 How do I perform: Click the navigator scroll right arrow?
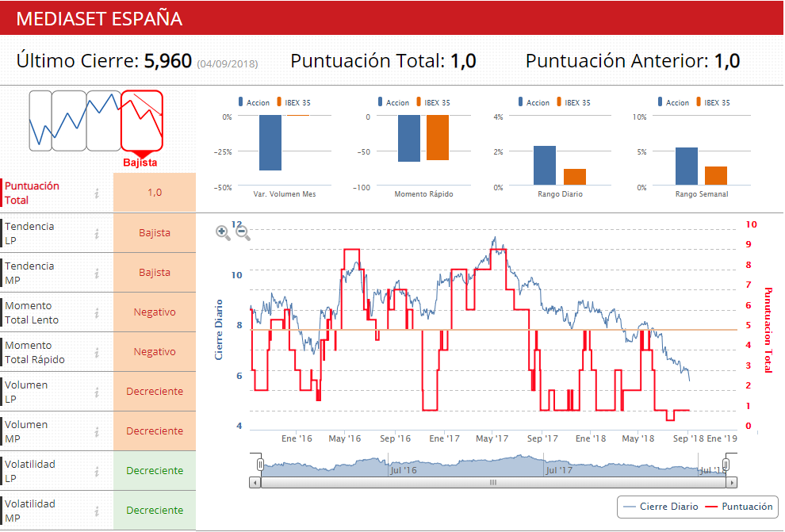click(x=732, y=483)
